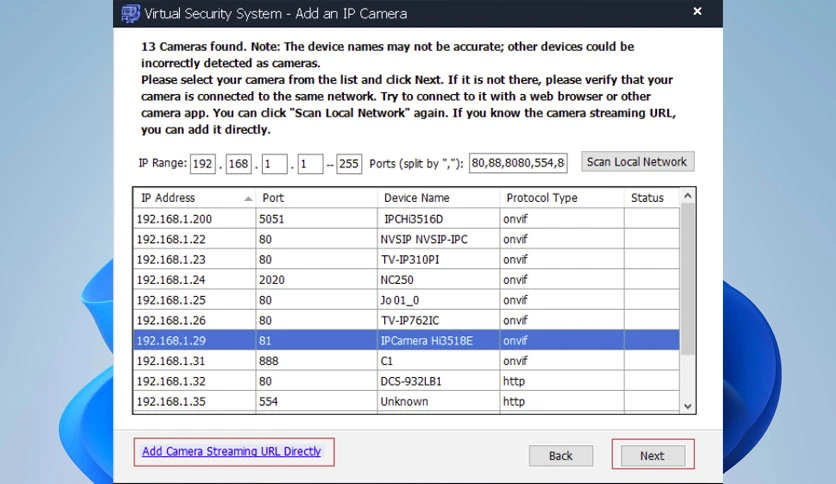This screenshot has height=484, width=836.
Task: Click the list scrollbar down arrow
Action: (x=688, y=406)
